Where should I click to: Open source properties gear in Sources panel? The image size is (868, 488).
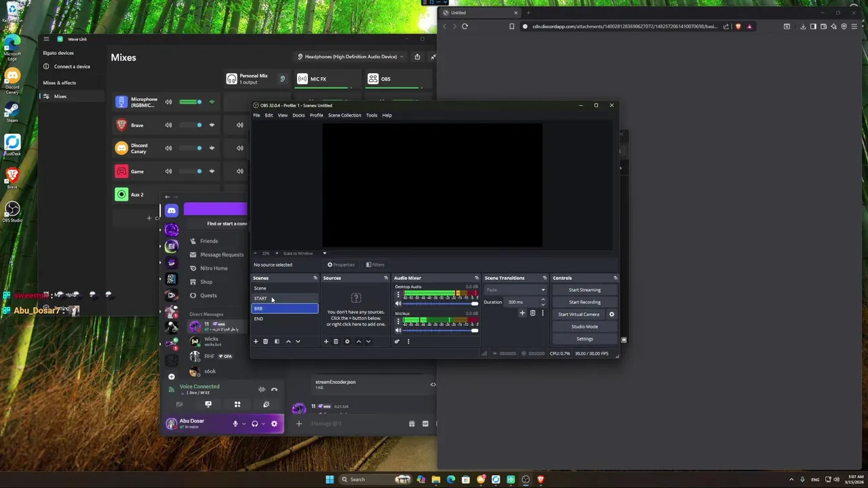pyautogui.click(x=347, y=342)
